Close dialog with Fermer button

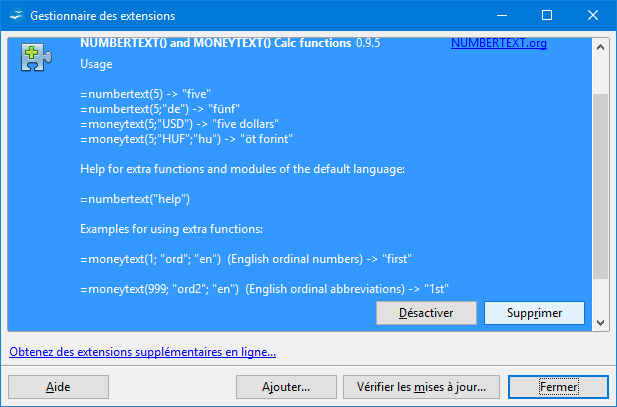tap(558, 387)
